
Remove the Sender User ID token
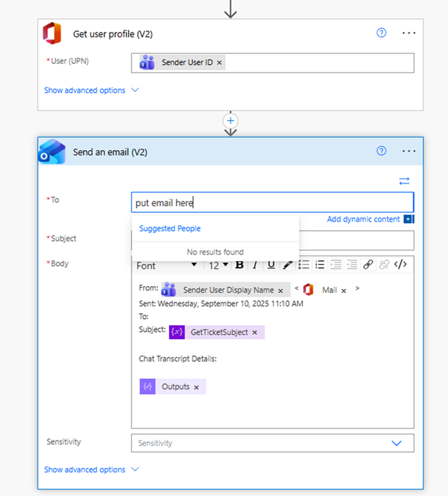tap(219, 63)
